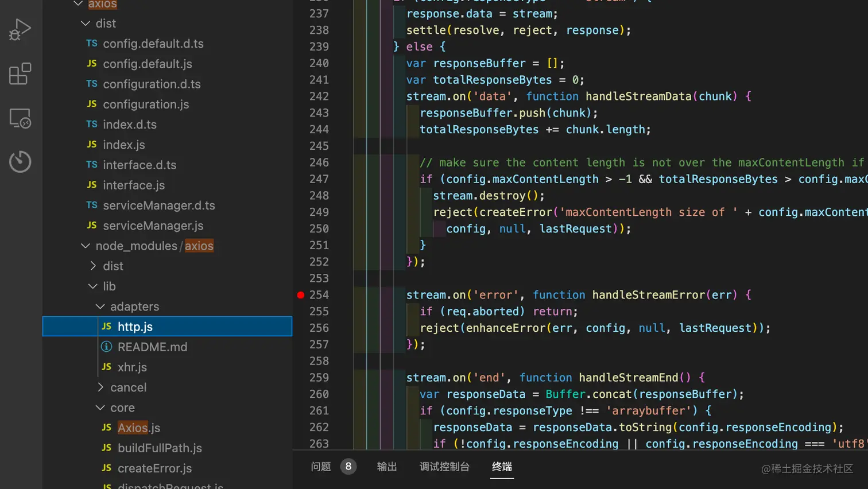Screen dimensions: 868x489
Task: Collapse the node_modules/axios folder
Action: [x=86, y=246]
